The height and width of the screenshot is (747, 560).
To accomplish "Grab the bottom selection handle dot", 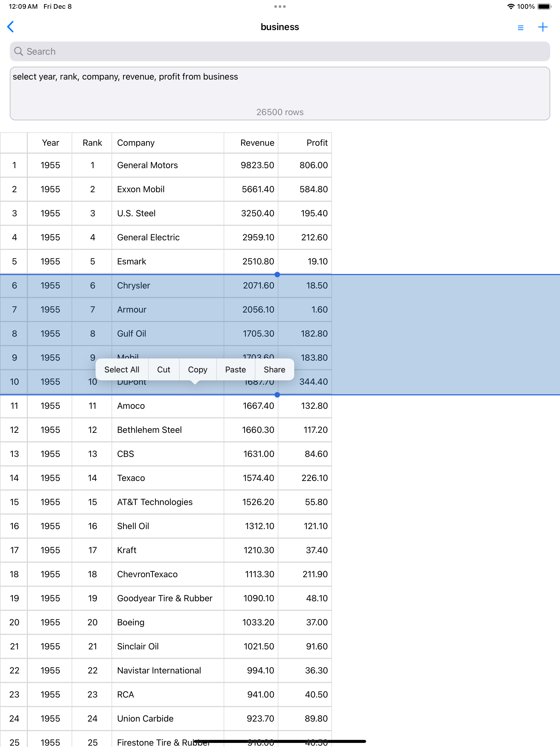I will 277,395.
